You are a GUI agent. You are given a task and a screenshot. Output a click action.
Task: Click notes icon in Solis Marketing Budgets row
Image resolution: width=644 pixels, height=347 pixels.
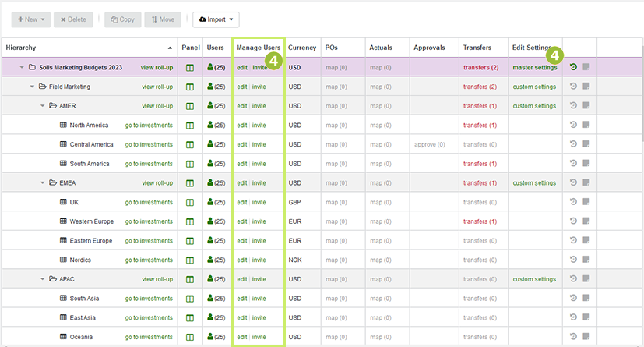(586, 66)
